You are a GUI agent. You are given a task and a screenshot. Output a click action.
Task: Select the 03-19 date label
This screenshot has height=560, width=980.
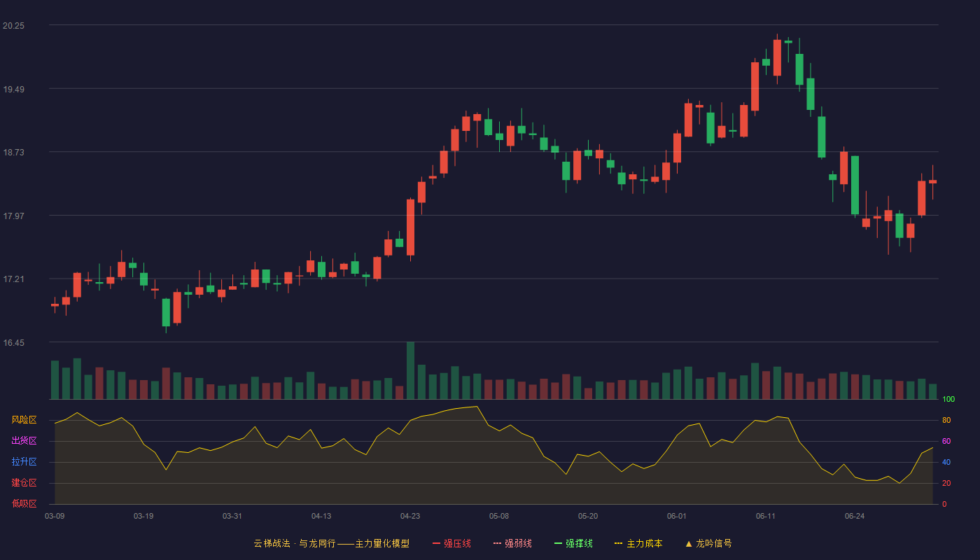point(143,516)
